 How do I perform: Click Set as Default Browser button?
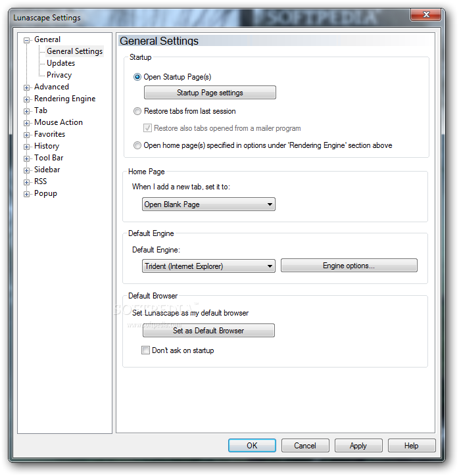coord(208,331)
